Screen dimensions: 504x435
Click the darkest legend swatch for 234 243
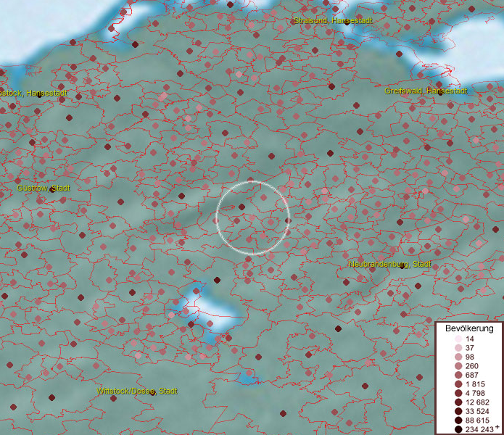click(459, 429)
